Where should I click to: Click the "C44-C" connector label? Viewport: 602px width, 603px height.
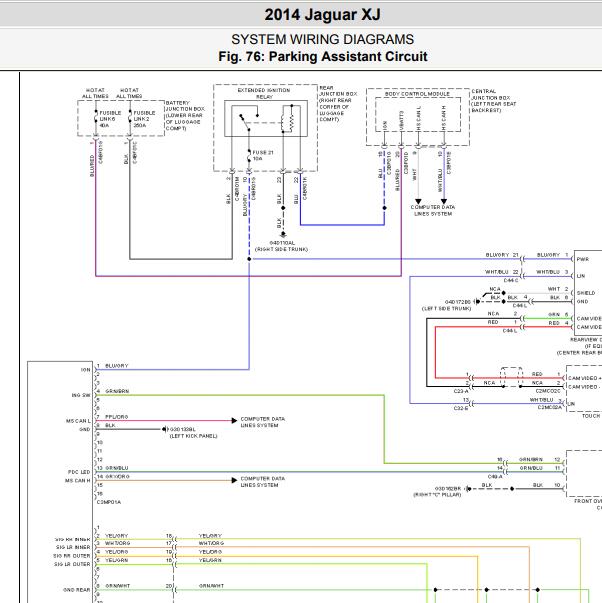[511, 280]
